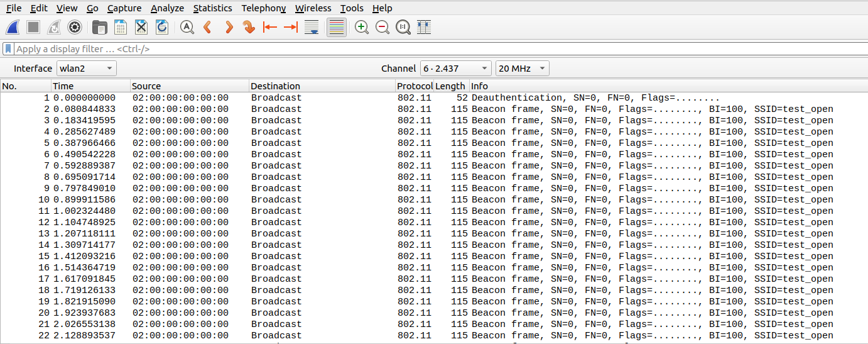Open the Statistics menu

[x=212, y=8]
